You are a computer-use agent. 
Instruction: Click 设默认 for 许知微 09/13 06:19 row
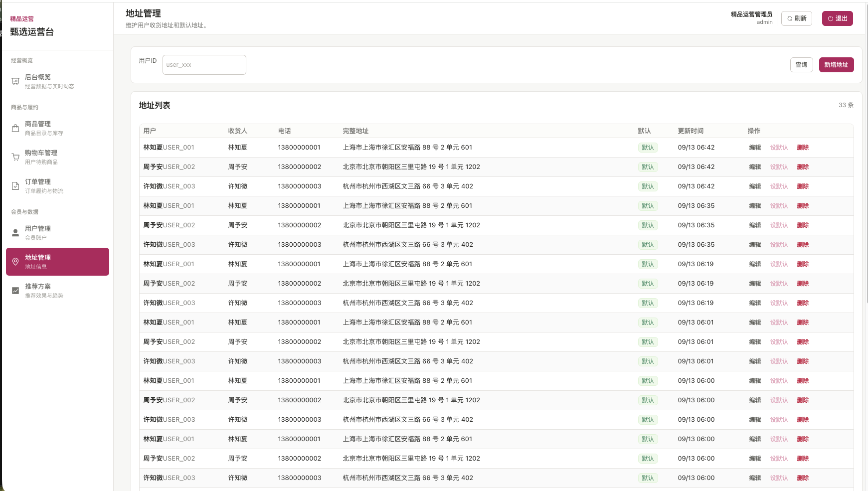click(779, 303)
